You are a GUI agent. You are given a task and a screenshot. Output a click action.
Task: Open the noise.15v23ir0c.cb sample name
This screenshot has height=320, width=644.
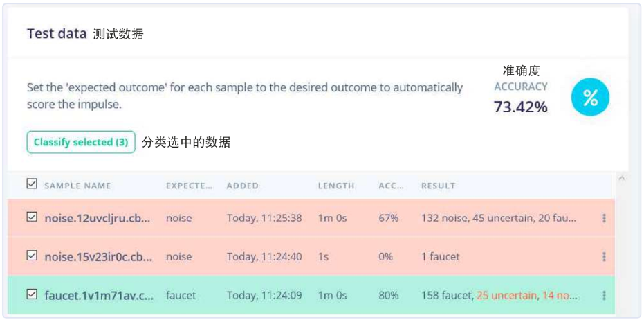coord(97,257)
